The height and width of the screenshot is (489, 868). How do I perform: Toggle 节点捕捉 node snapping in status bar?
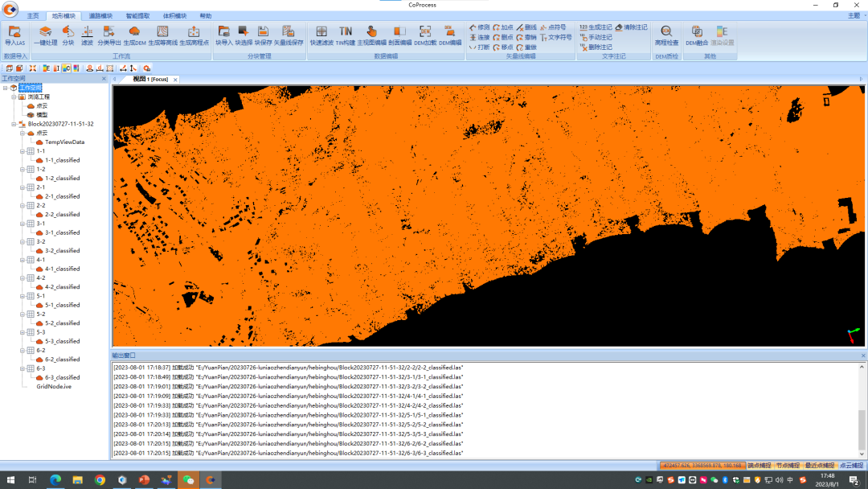[788, 466]
